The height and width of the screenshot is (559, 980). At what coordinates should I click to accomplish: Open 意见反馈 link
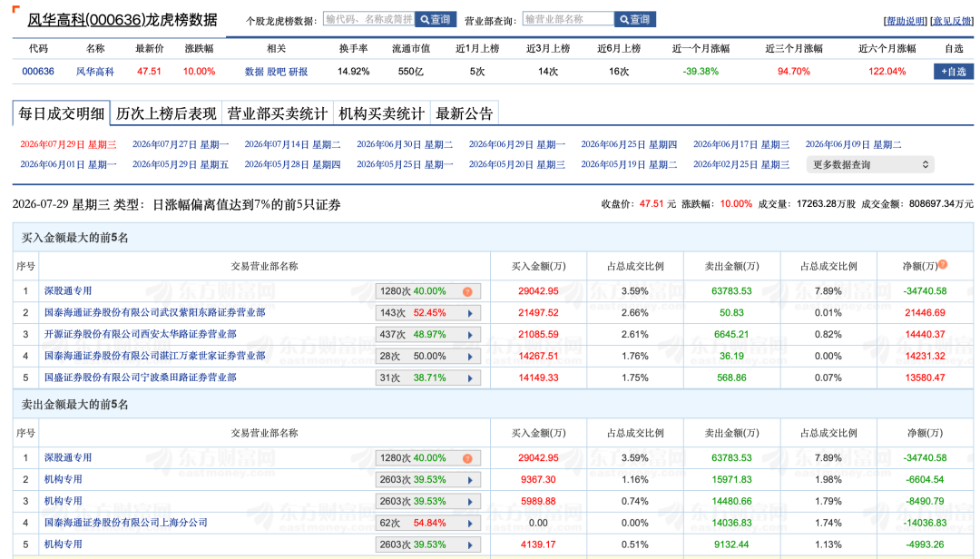click(x=952, y=21)
